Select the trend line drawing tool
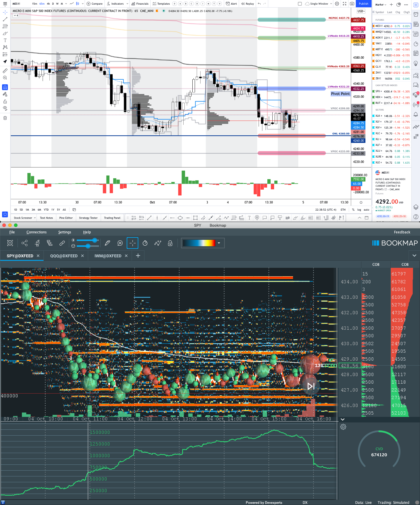Screen dimensions: 420x505 (5, 19)
